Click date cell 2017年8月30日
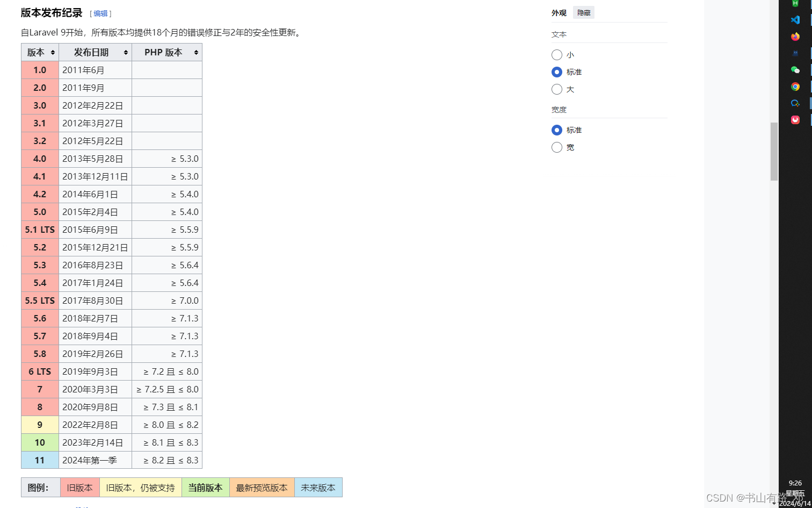The width and height of the screenshot is (812, 508). 96,300
